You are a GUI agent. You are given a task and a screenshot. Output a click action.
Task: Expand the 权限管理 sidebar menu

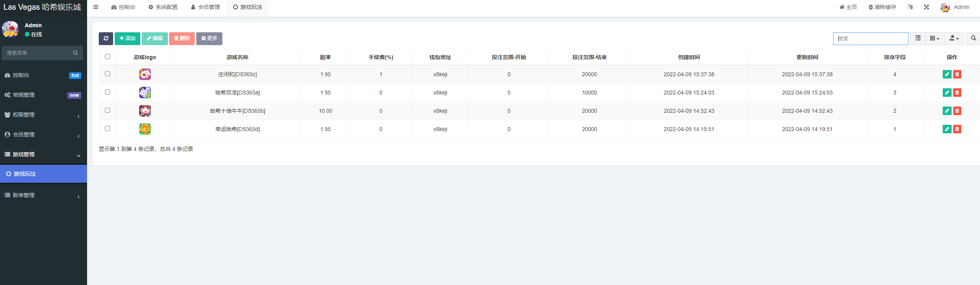click(43, 115)
